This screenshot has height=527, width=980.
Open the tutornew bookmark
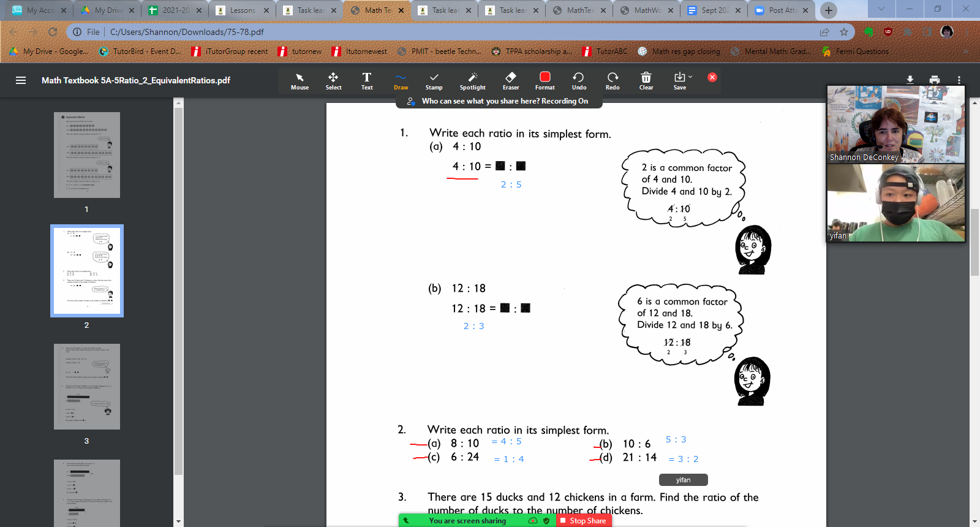[300, 51]
